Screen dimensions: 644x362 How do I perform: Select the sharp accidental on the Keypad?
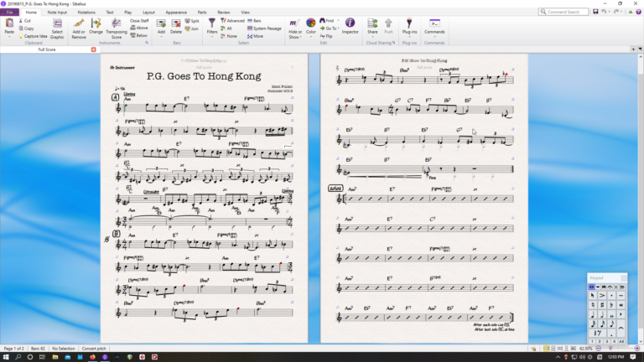coord(602,305)
